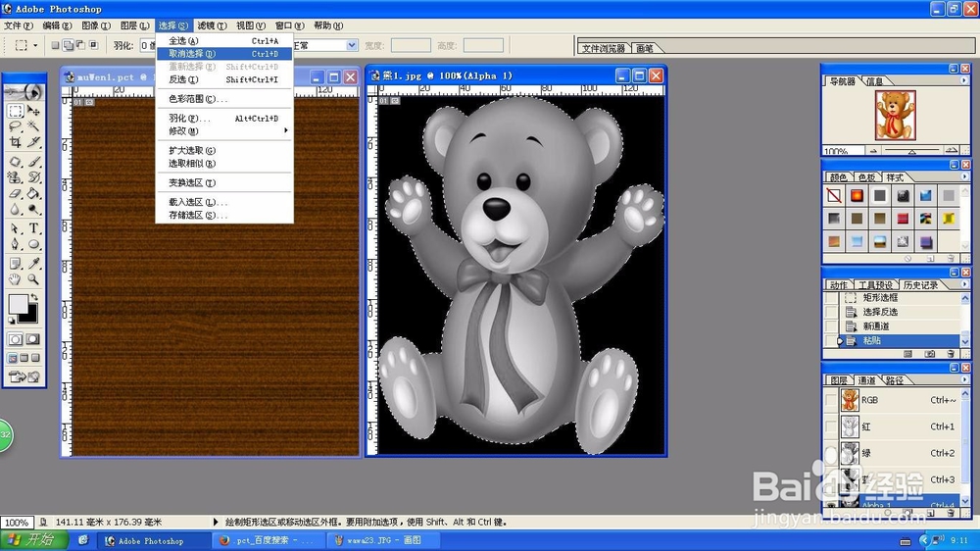Select the Rectangular Marquee tool
The width and height of the screenshot is (980, 551).
click(16, 112)
